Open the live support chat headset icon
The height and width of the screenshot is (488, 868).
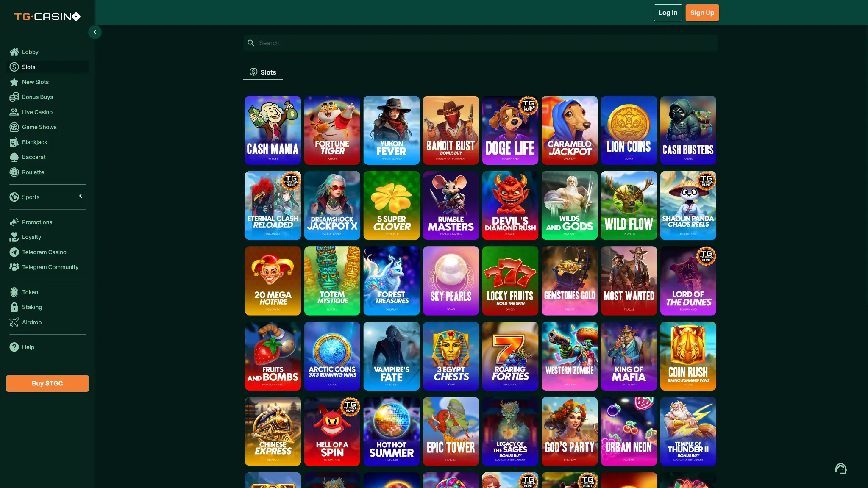tap(840, 469)
